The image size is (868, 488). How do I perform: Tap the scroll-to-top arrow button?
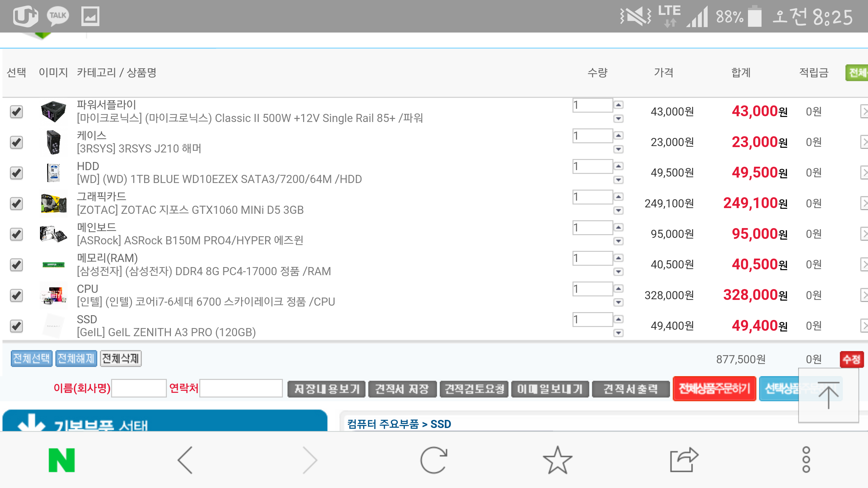(828, 395)
